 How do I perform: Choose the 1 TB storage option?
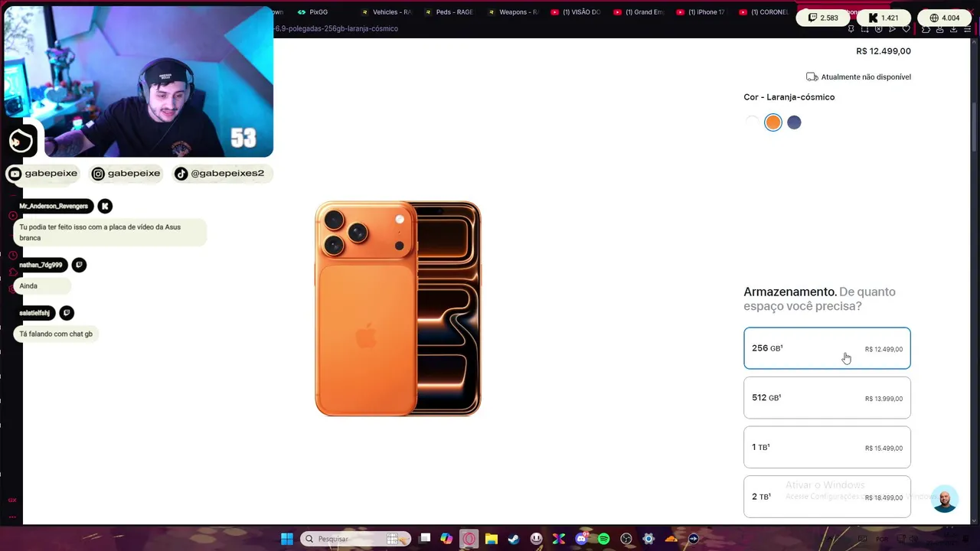827,448
